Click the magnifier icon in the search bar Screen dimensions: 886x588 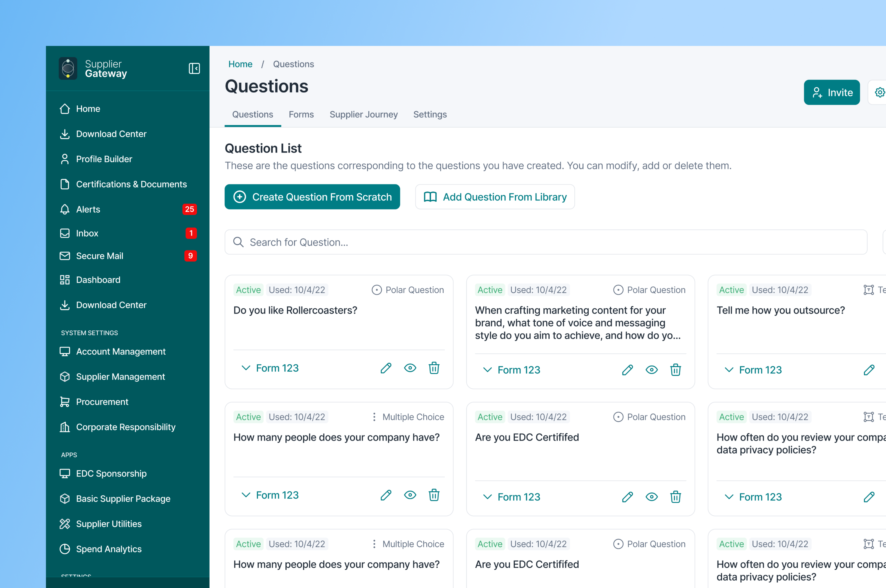pyautogui.click(x=239, y=242)
